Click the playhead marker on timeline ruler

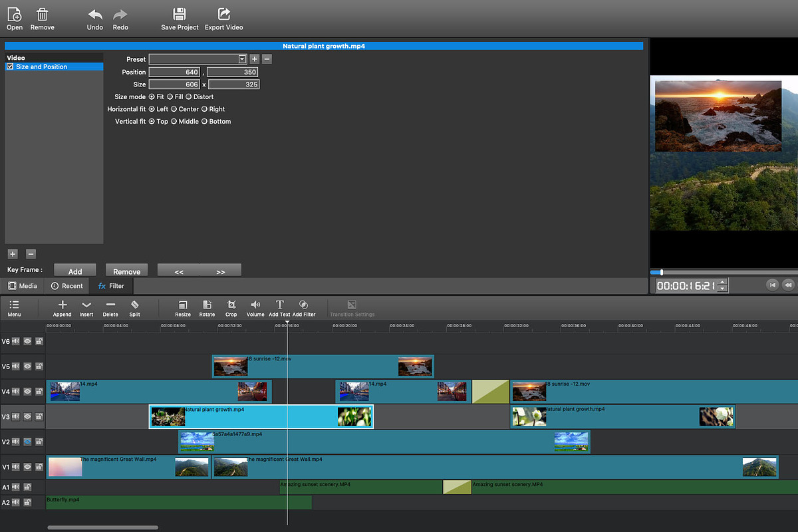click(x=287, y=323)
